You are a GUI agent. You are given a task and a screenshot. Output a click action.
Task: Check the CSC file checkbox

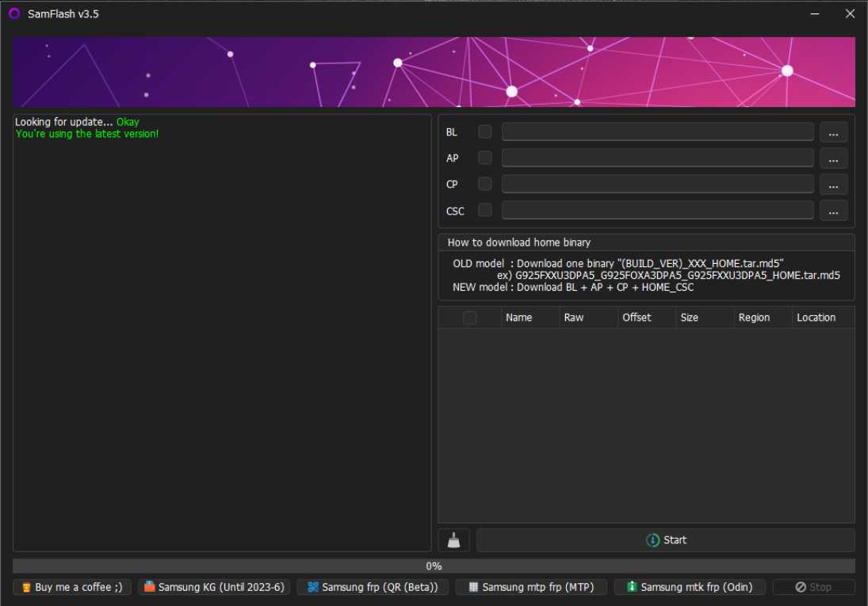coord(485,210)
